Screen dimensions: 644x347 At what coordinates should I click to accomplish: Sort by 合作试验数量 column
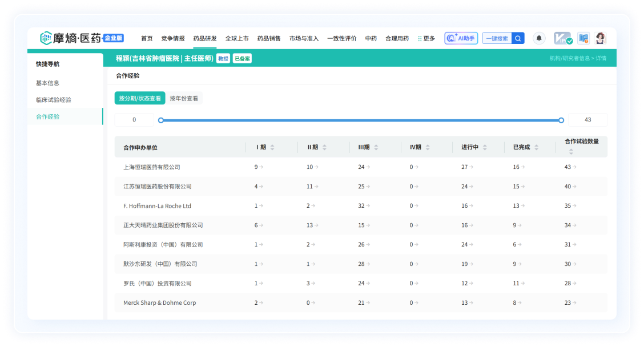coord(571,152)
